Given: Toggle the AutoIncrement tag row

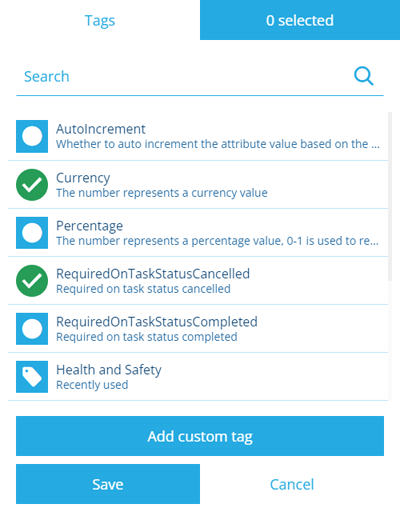Looking at the screenshot, I should 198,136.
